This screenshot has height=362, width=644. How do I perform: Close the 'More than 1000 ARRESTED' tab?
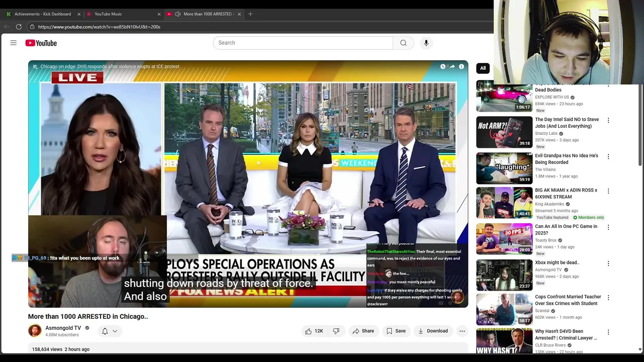[239, 14]
